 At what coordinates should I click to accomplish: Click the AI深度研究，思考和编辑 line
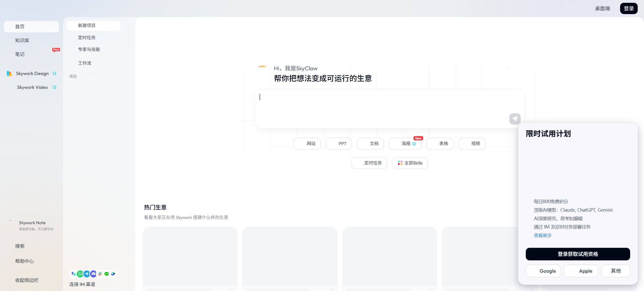[x=558, y=218]
